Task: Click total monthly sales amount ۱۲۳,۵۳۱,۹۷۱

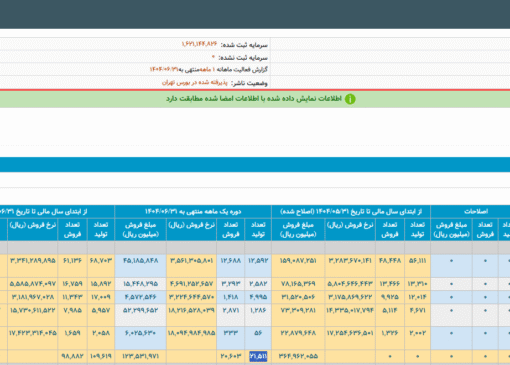Action: (141, 356)
